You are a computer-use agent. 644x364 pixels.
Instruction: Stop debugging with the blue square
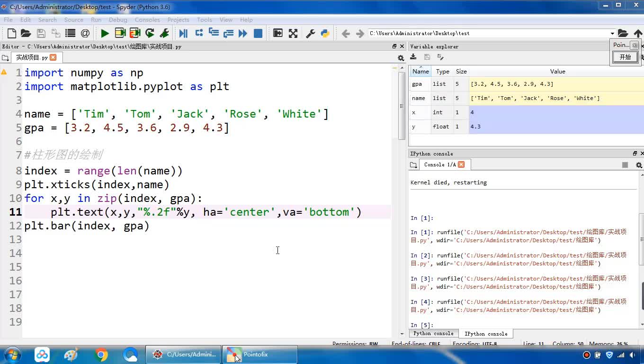click(258, 33)
